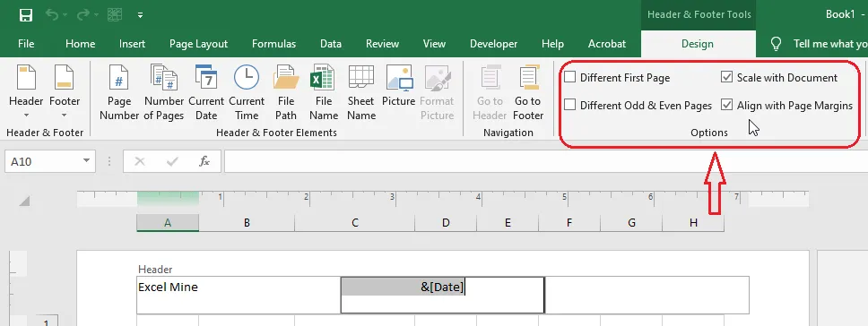The width and height of the screenshot is (868, 326).
Task: Open the File tab
Action: [x=26, y=44]
